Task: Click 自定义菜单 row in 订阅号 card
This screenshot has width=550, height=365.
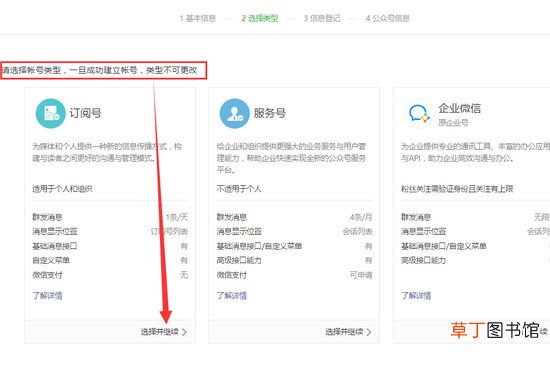Action: 110,261
